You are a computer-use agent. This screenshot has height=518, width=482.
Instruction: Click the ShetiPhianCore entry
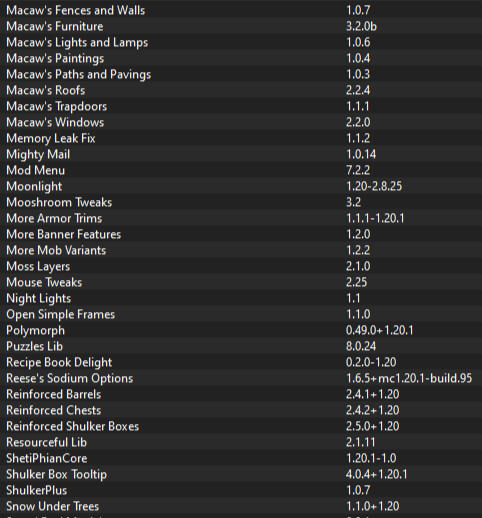pos(241,458)
